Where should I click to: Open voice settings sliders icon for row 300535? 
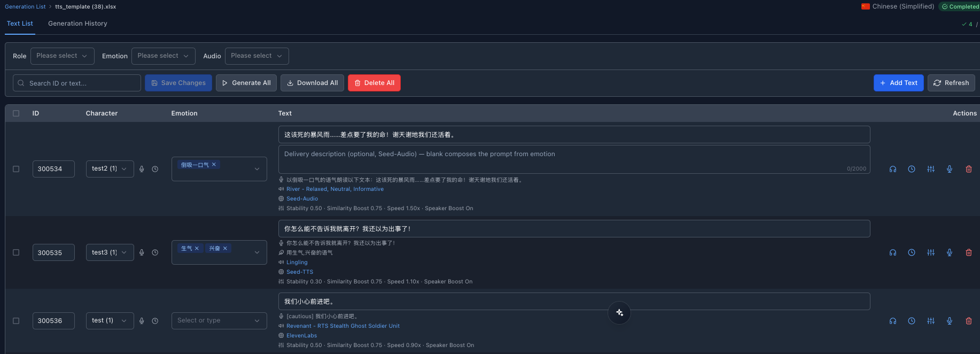click(x=931, y=252)
